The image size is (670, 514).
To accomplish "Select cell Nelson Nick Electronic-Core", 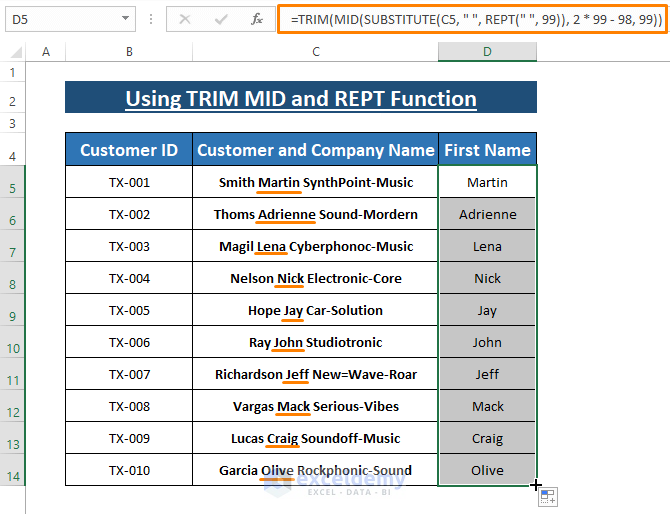I will [315, 278].
